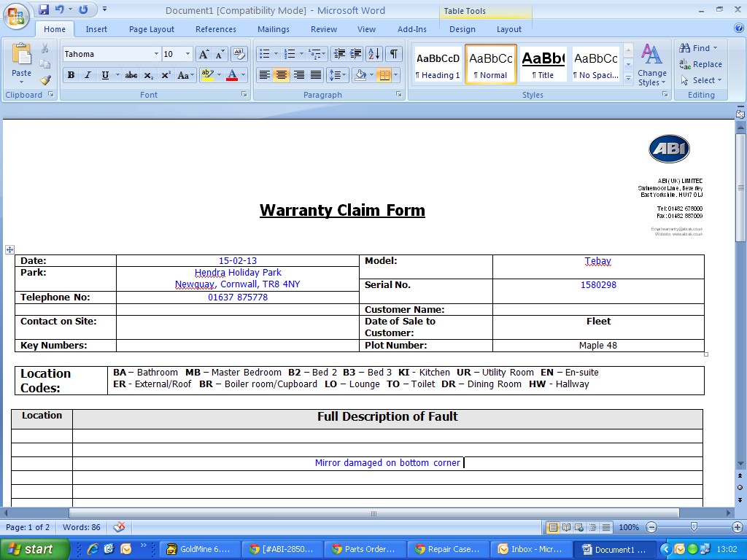The height and width of the screenshot is (560, 747).
Task: Click the Save icon in quick access toolbar
Action: [44, 9]
